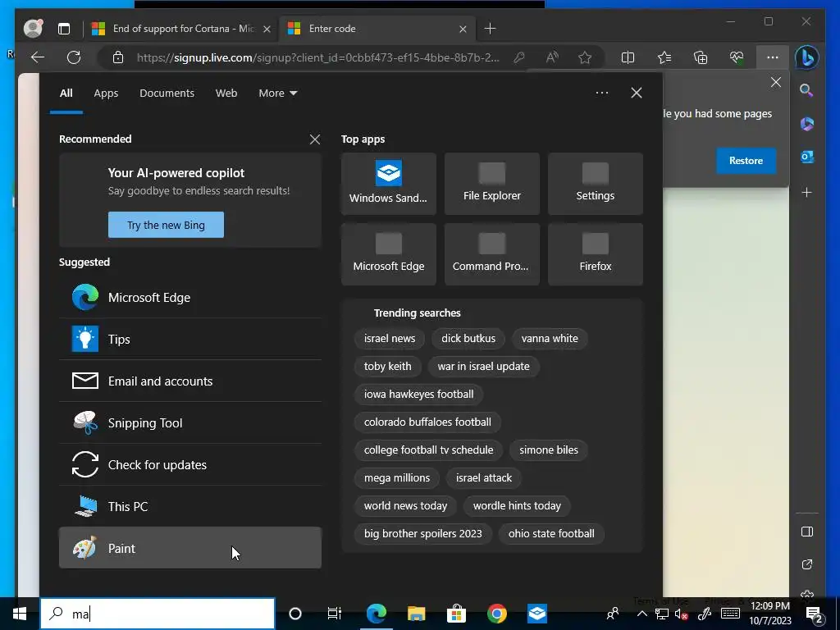Search trending toby keith
The image size is (840, 630).
tap(388, 367)
